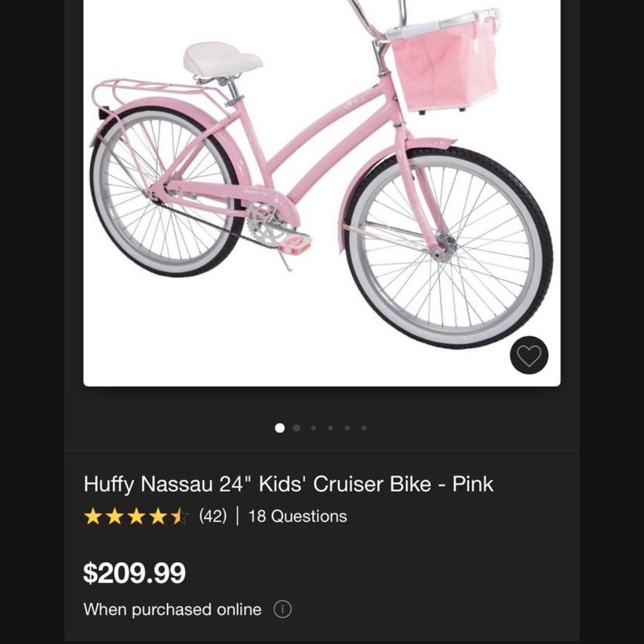
Task: Tap the $209.99 price text
Action: point(134,573)
